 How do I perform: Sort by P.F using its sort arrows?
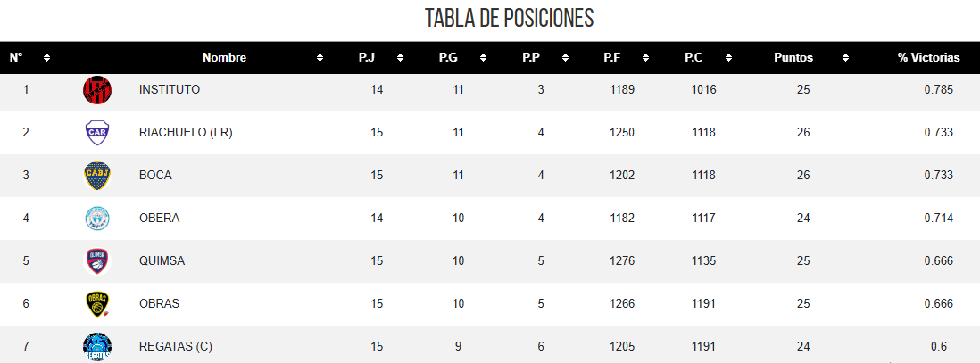click(645, 57)
